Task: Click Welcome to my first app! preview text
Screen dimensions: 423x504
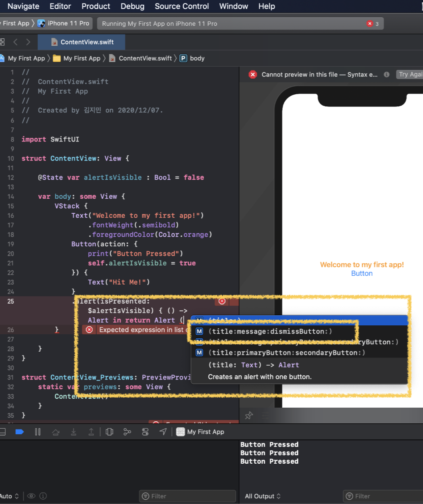Action: point(362,265)
